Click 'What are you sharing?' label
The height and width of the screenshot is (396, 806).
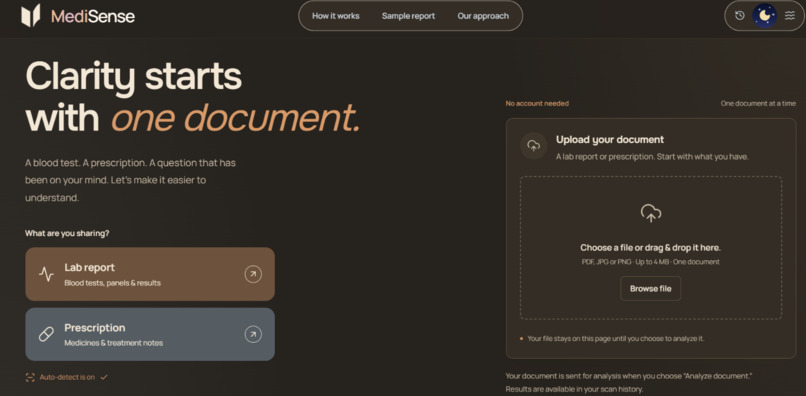(x=67, y=233)
